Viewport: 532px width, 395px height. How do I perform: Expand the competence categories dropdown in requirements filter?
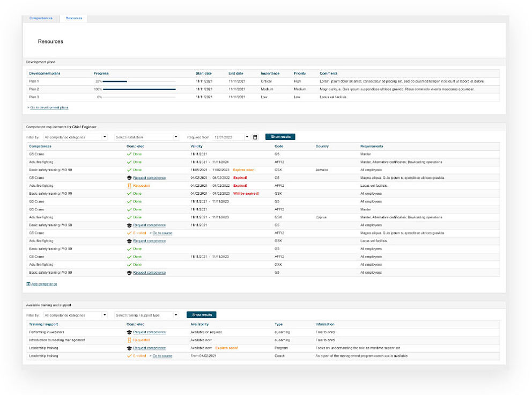105,137
